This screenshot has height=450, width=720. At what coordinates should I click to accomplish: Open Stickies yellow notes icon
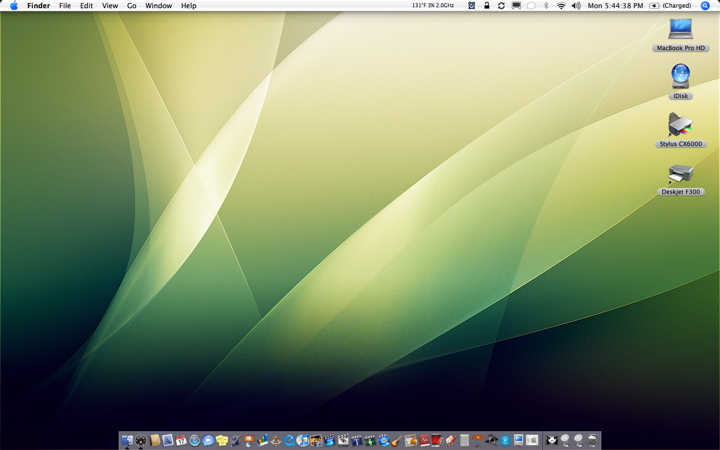(222, 440)
